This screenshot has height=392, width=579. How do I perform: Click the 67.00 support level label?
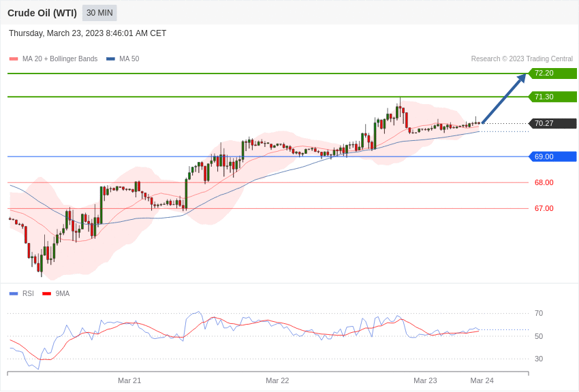click(544, 208)
